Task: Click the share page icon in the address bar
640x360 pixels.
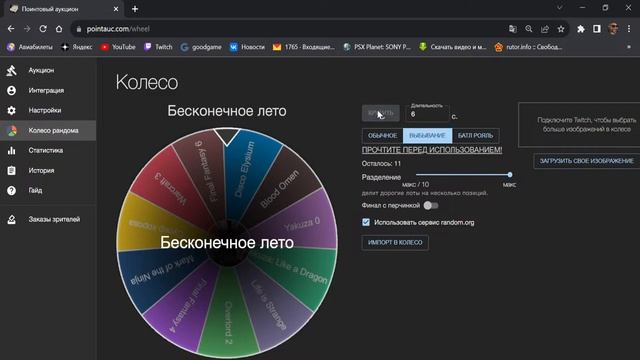Action: pyautogui.click(x=545, y=29)
